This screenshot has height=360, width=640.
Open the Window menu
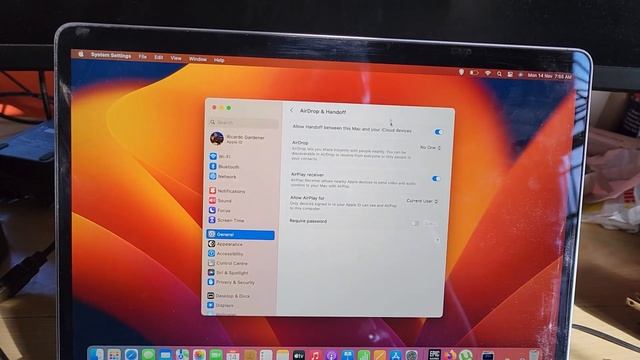point(198,59)
